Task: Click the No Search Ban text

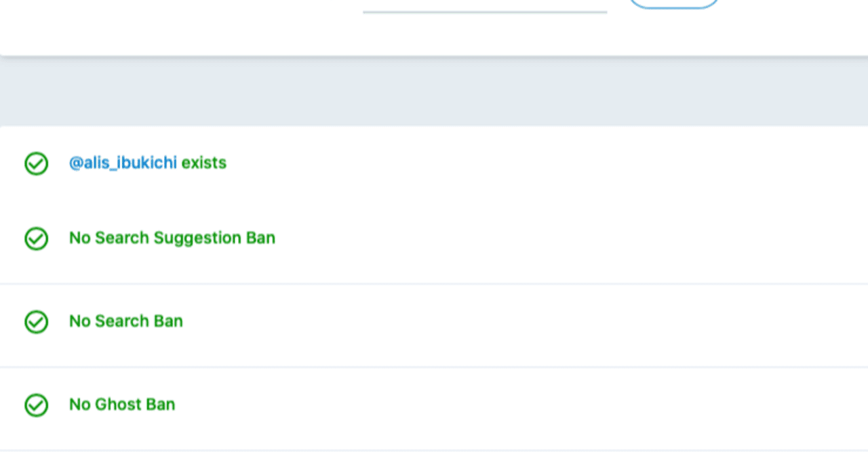Action: (x=125, y=321)
